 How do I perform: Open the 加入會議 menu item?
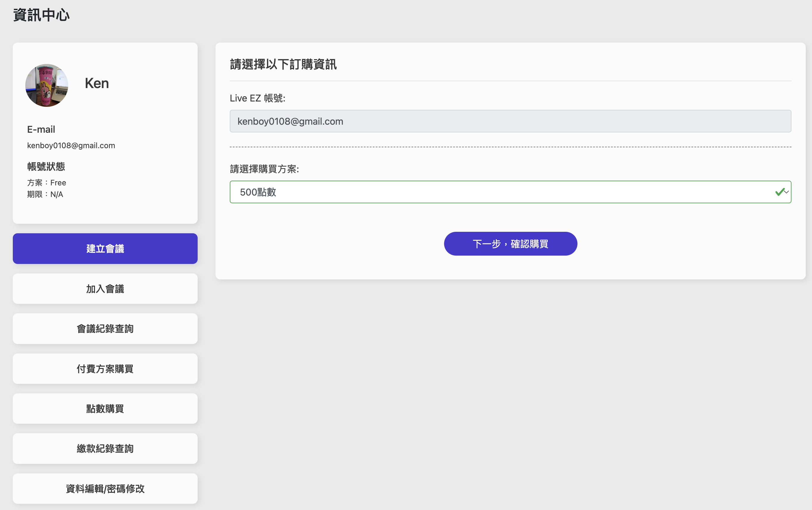pos(105,289)
